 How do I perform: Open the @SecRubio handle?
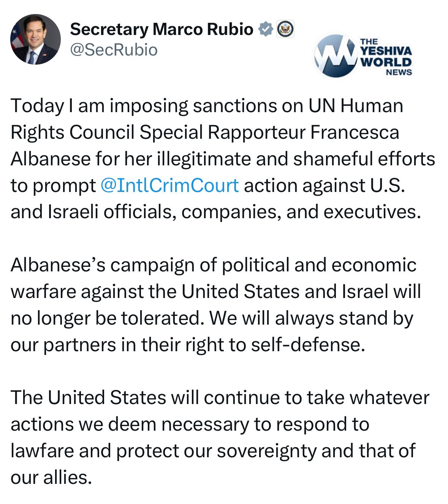(x=114, y=50)
